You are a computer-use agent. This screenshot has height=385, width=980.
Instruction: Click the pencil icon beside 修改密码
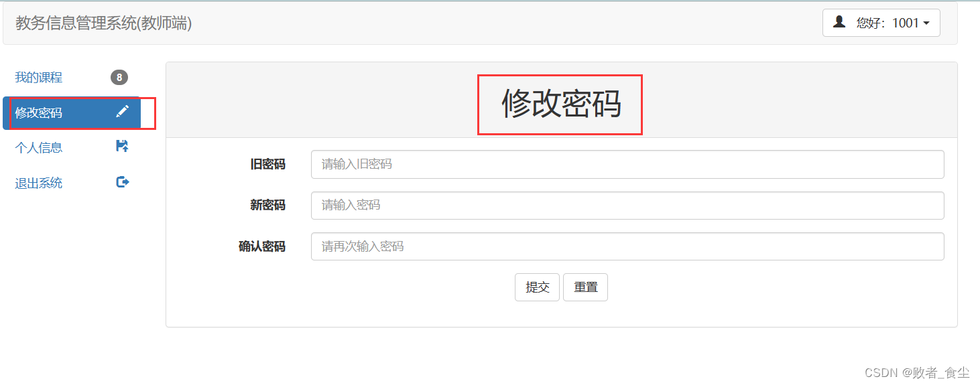click(x=122, y=111)
